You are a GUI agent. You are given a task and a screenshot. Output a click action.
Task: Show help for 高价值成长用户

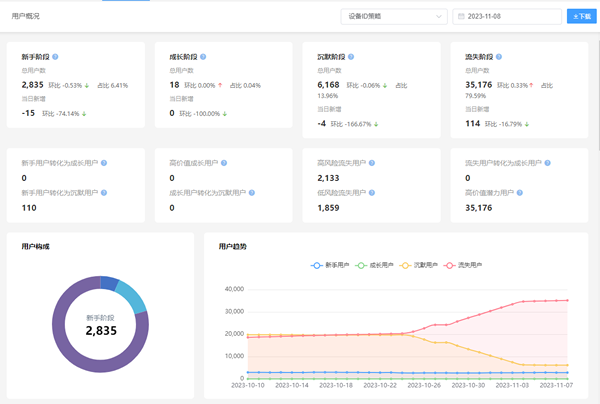tap(224, 163)
